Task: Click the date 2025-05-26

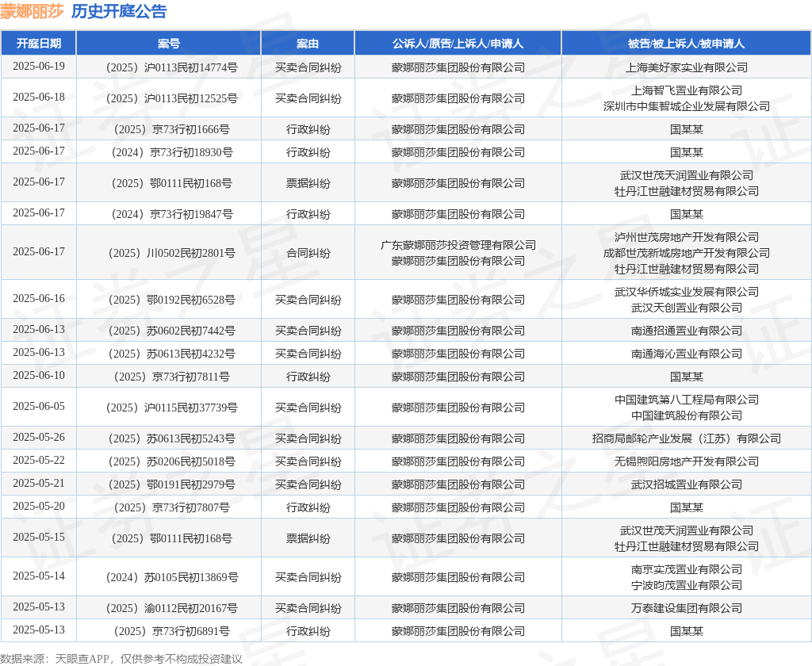Action: (x=39, y=438)
